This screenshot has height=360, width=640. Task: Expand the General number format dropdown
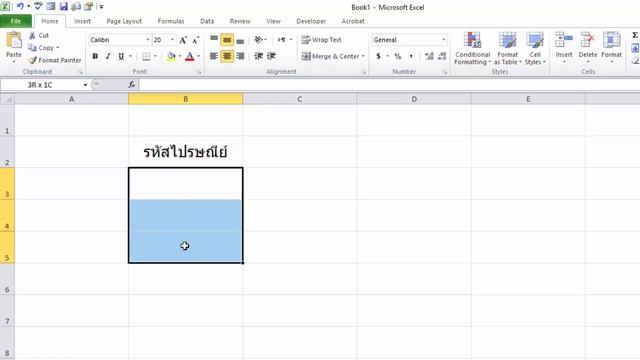(x=443, y=40)
